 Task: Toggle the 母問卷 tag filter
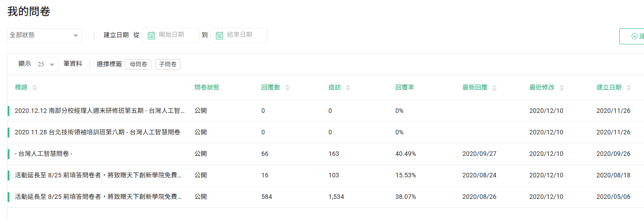click(x=138, y=64)
